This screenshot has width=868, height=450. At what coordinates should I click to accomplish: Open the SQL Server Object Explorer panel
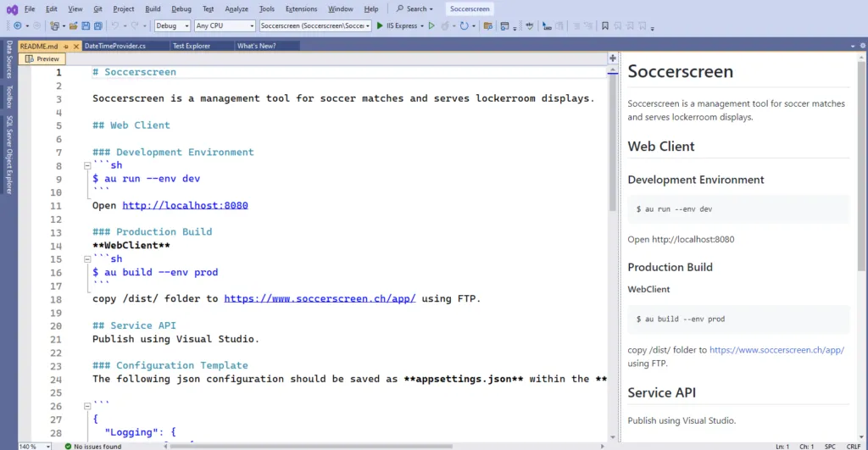tap(9, 154)
